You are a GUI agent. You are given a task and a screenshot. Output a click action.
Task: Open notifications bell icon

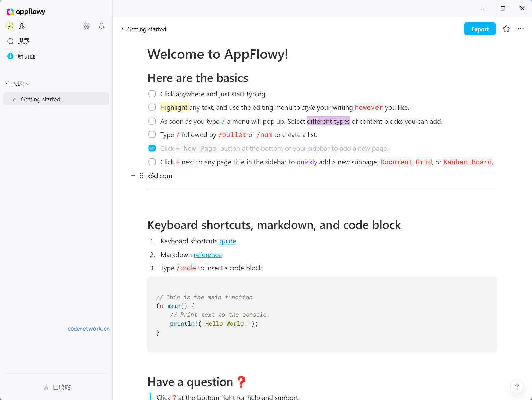[101, 26]
